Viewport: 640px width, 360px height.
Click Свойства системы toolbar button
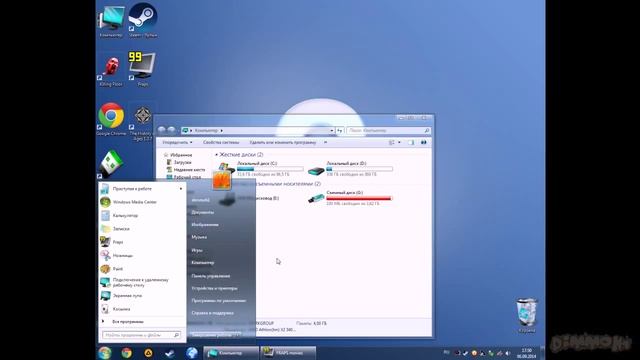[221, 142]
